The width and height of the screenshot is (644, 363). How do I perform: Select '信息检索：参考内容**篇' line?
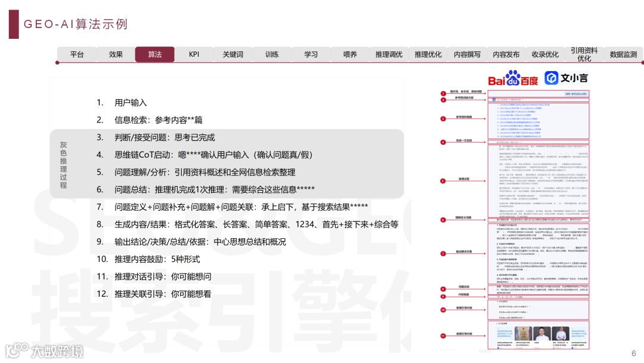pos(158,120)
